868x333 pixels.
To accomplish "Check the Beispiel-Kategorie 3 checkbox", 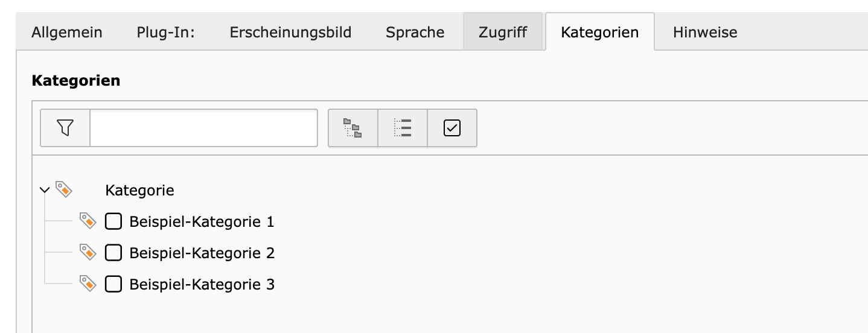I will pos(113,284).
